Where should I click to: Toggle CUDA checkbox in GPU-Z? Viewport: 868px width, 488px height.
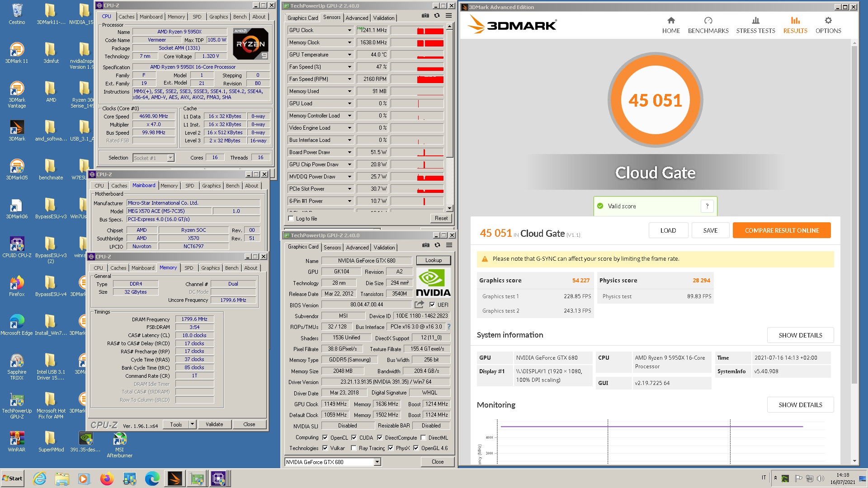click(x=354, y=437)
